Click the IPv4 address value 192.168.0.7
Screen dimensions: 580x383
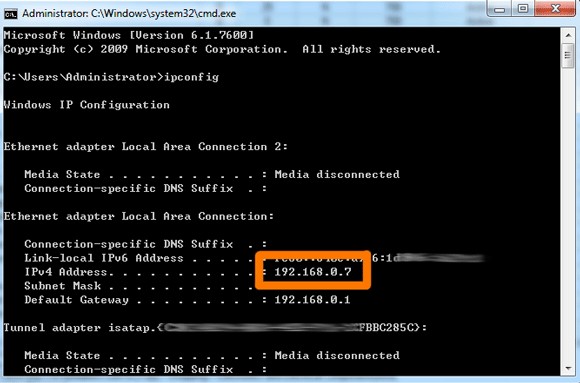click(313, 272)
